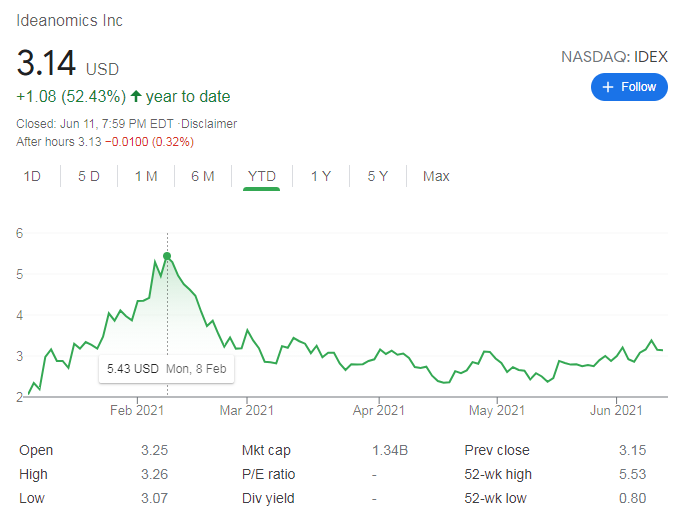Click the NASDAQ: IDEX ticker label
The height and width of the screenshot is (524, 684).
pyautogui.click(x=614, y=57)
